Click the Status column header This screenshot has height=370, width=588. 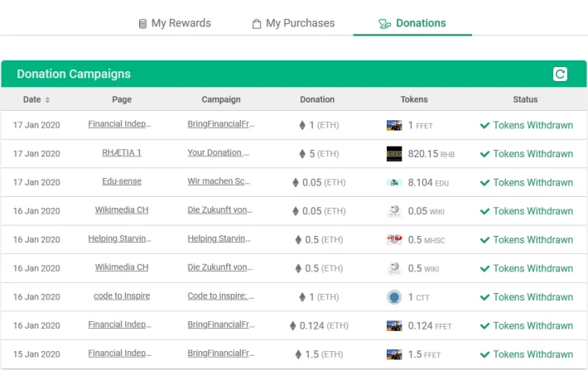tap(525, 99)
